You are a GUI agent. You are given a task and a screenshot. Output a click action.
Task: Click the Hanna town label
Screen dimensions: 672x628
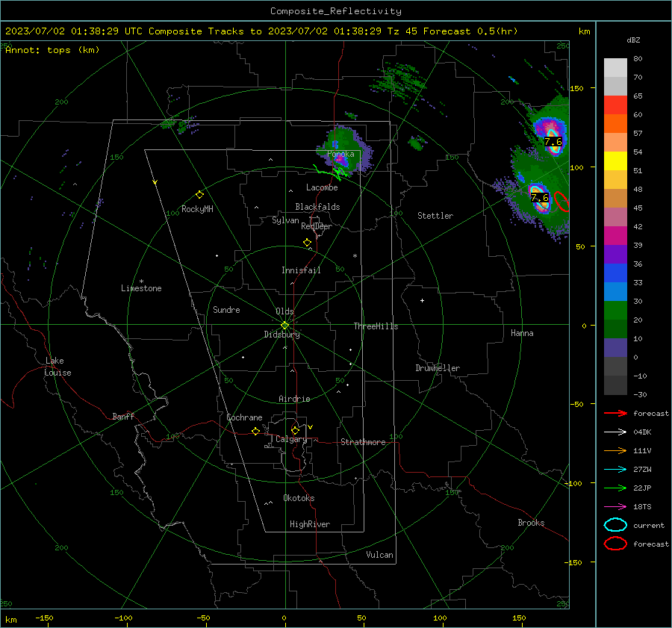coord(522,333)
